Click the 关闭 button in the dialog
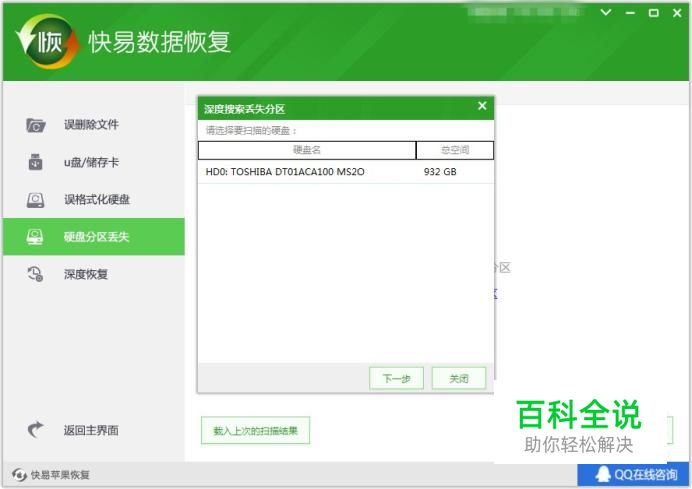 459,378
